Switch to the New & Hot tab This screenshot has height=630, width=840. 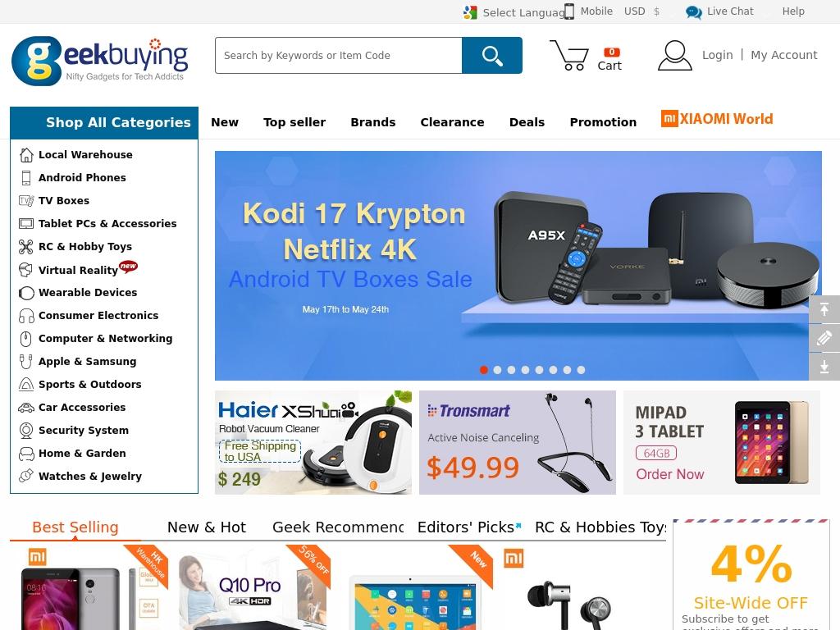coord(207,527)
